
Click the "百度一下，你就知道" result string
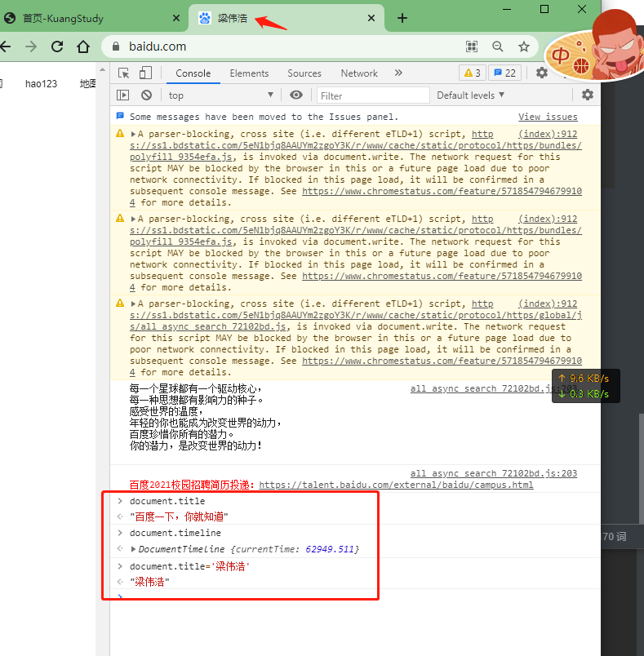(179, 516)
